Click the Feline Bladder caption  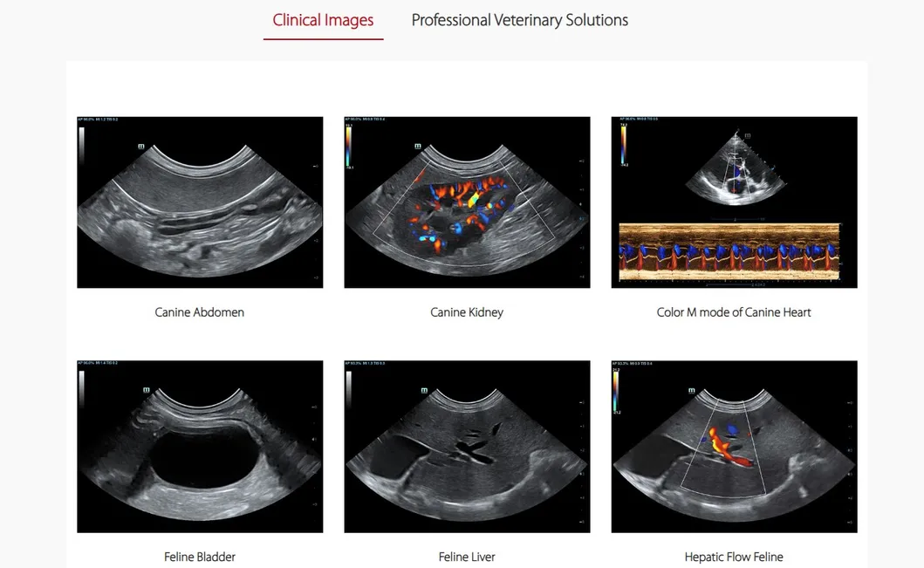click(x=200, y=556)
